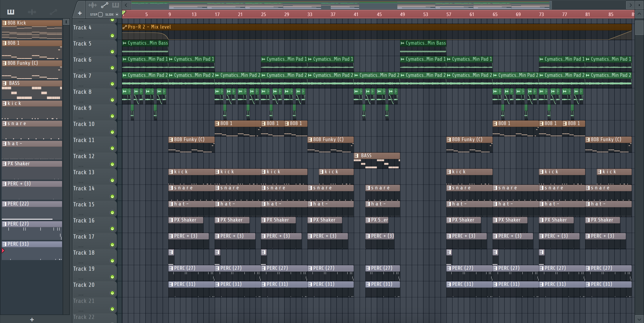Mute Track 5 using its green LED

(112, 52)
